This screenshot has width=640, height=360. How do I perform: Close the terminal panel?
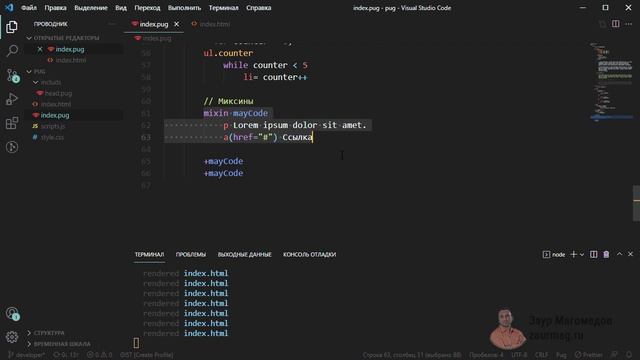point(630,254)
